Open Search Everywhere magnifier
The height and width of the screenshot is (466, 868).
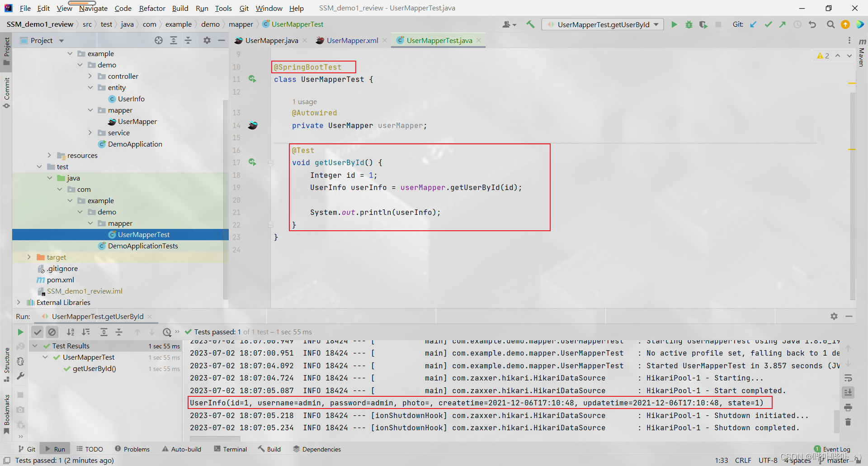pyautogui.click(x=830, y=24)
